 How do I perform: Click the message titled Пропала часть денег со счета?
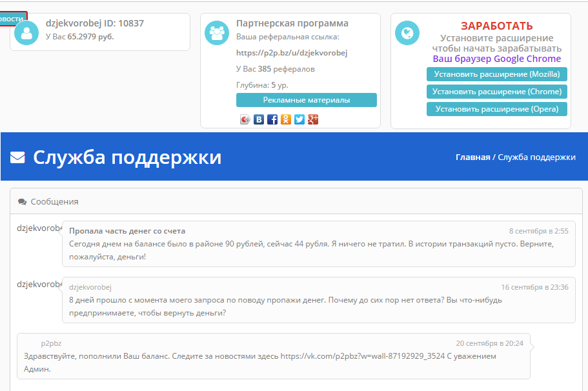[x=127, y=231]
